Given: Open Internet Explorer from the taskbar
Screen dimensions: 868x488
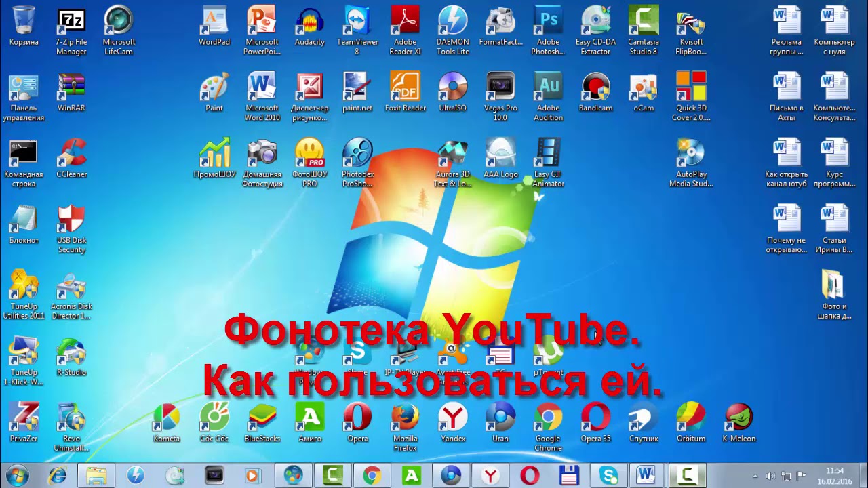Looking at the screenshot, I should click(x=58, y=475).
